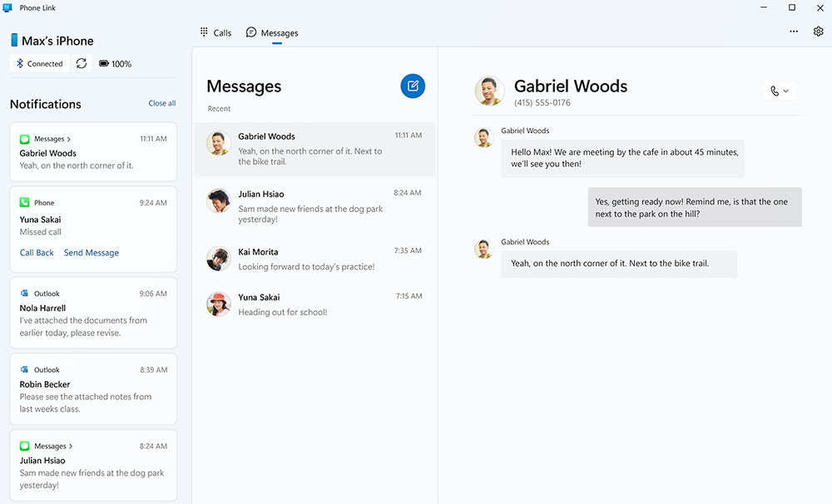Click Call Back for Yuna Sakai
The image size is (832, 504).
[x=37, y=252]
